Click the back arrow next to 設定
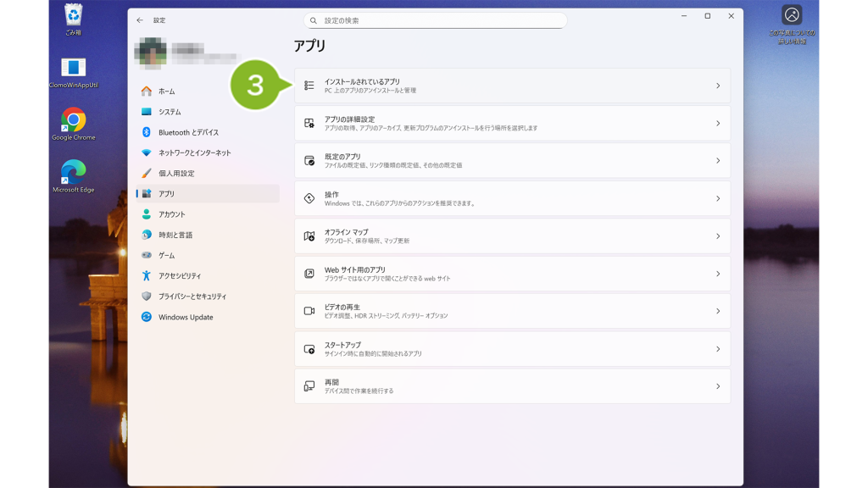This screenshot has width=868, height=488. point(140,20)
